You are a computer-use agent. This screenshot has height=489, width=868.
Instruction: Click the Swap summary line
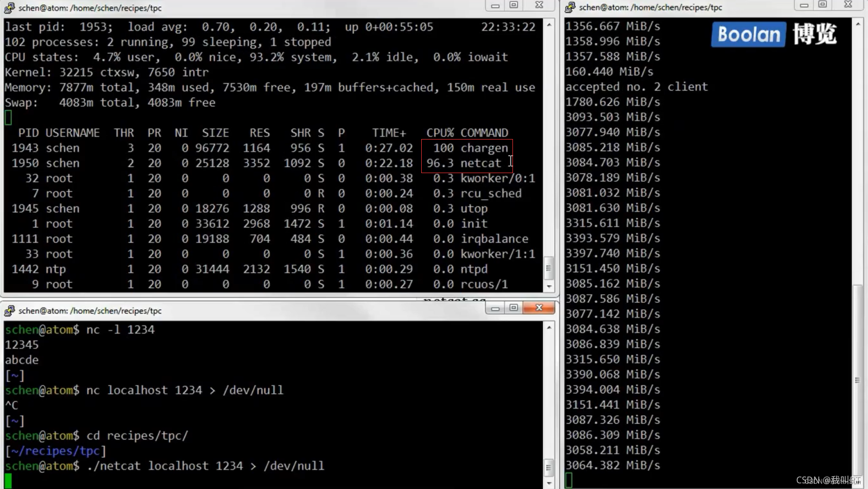[x=110, y=103]
